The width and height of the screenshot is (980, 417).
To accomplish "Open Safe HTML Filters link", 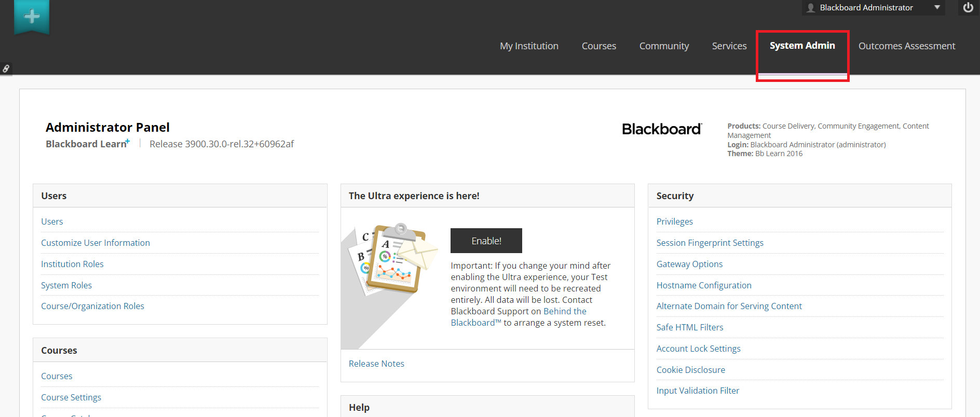I will click(689, 327).
